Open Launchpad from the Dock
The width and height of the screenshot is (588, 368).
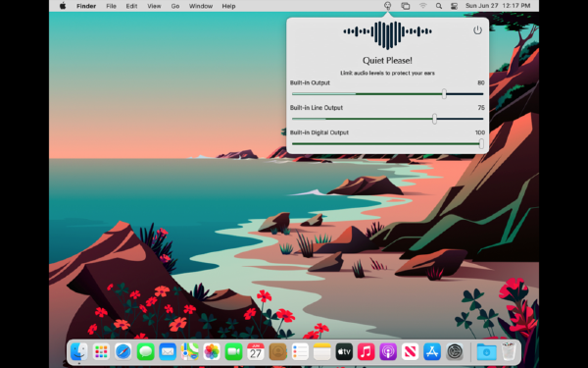pos(101,352)
